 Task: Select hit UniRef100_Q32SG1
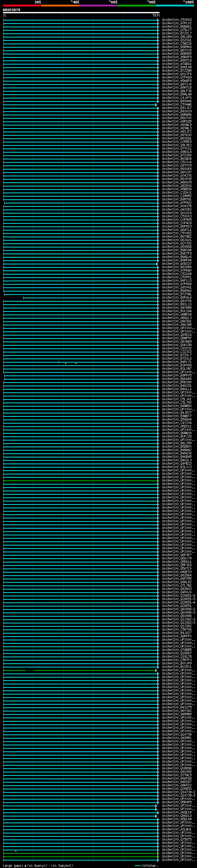coord(176,40)
